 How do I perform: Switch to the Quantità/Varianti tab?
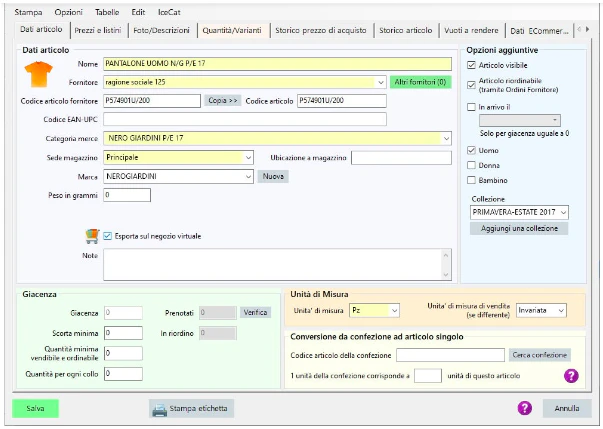pyautogui.click(x=232, y=30)
